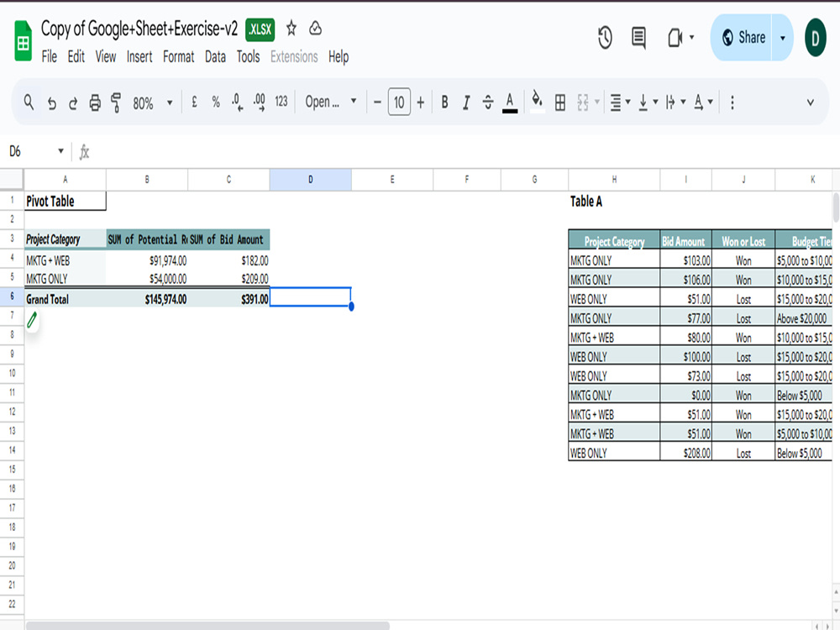This screenshot has height=630, width=840.
Task: Decrease decimal places
Action: [238, 102]
